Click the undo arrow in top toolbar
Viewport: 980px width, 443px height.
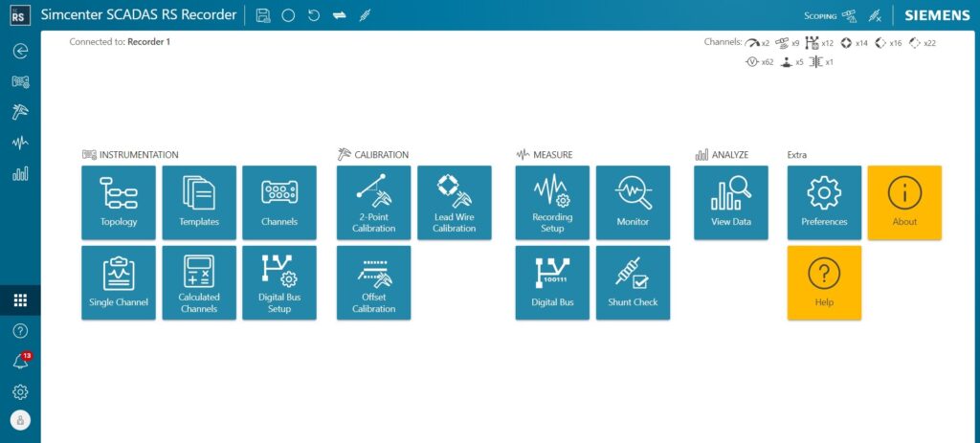[x=313, y=15]
